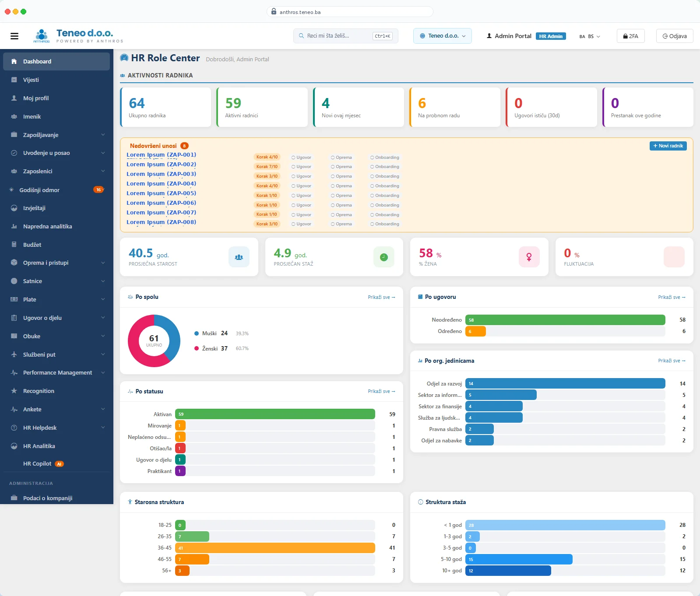Click the Dashboard home icon
The height and width of the screenshot is (596, 700).
(x=14, y=61)
